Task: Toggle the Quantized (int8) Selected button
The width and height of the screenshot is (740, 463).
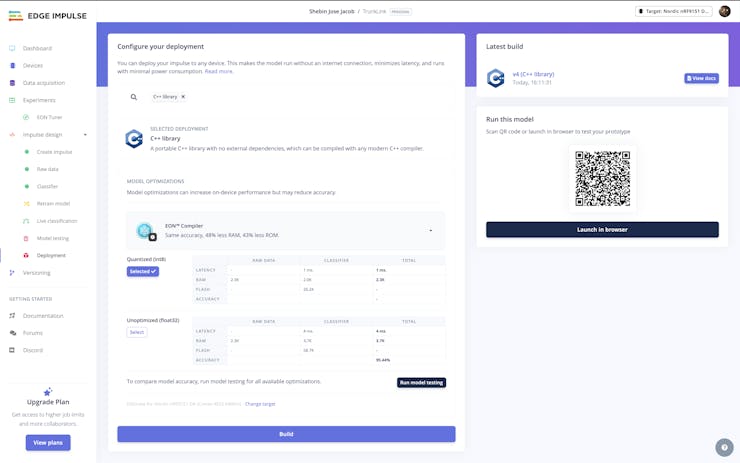Action: pyautogui.click(x=143, y=271)
